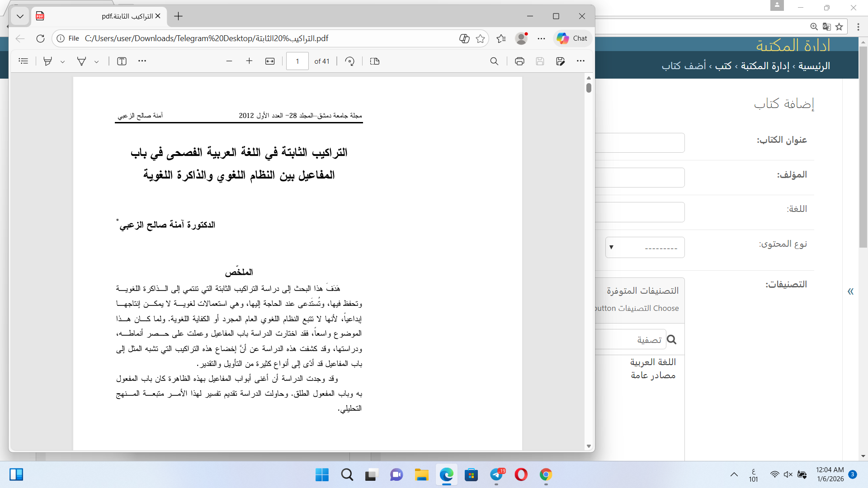Click the PDF vertical scrollbar thumb
Image resolution: width=868 pixels, height=488 pixels.
click(589, 88)
